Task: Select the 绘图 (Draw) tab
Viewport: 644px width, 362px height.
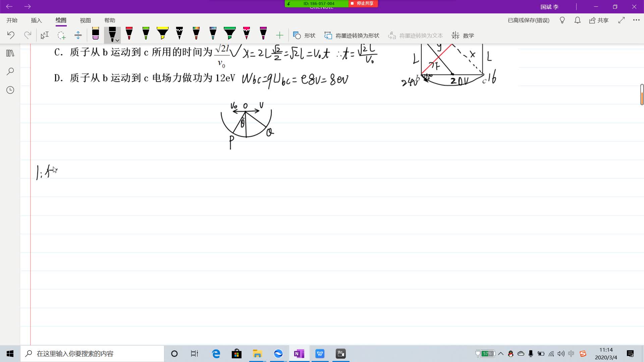Action: (x=61, y=20)
